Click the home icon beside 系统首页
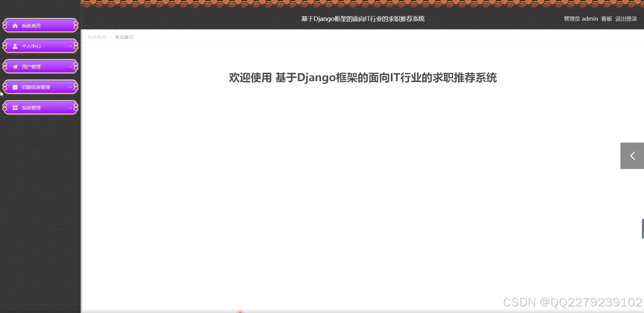The image size is (644, 313). click(x=15, y=25)
